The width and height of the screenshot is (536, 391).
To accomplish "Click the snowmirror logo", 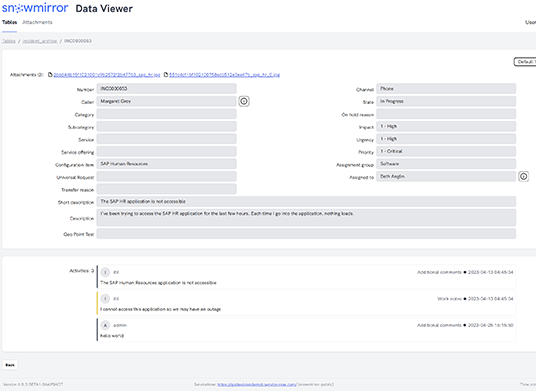I will [35, 8].
